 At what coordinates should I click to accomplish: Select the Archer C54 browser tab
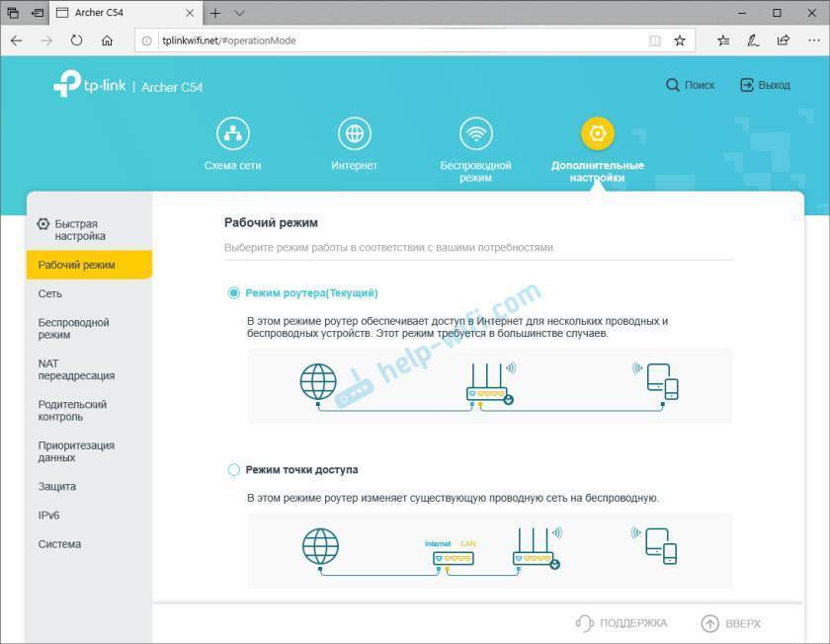124,13
